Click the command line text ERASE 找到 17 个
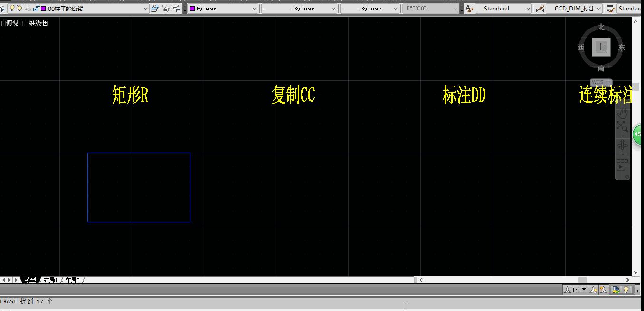Viewport: 644px width, 311px height. [27, 301]
